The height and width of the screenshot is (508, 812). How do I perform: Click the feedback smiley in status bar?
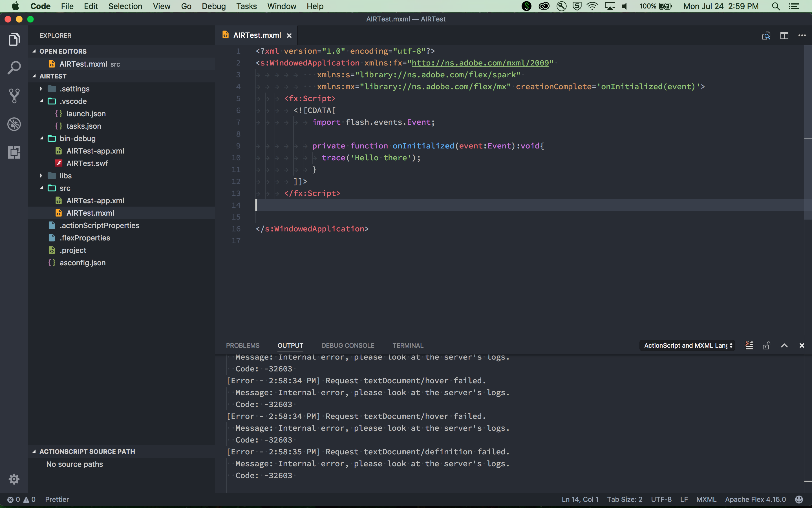pyautogui.click(x=799, y=499)
